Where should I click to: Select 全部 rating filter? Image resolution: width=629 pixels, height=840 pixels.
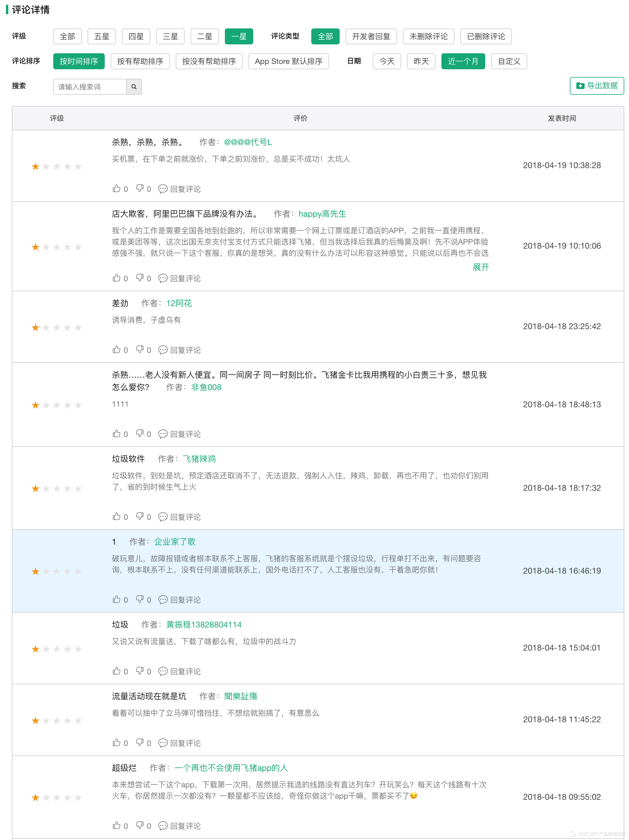pos(67,36)
